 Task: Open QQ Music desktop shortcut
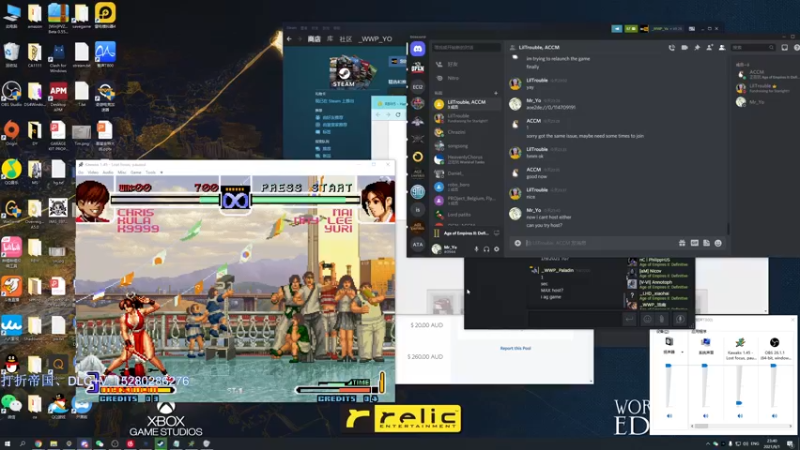(x=11, y=172)
